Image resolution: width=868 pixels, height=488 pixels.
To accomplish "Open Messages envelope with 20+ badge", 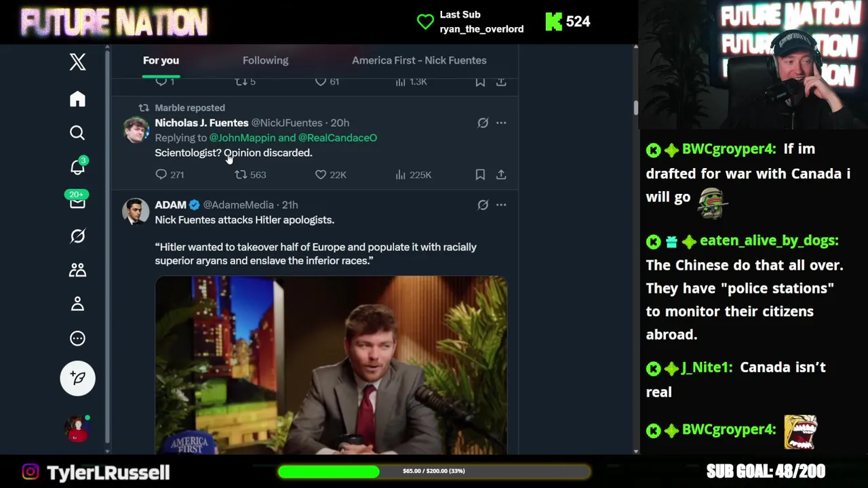I will (77, 201).
